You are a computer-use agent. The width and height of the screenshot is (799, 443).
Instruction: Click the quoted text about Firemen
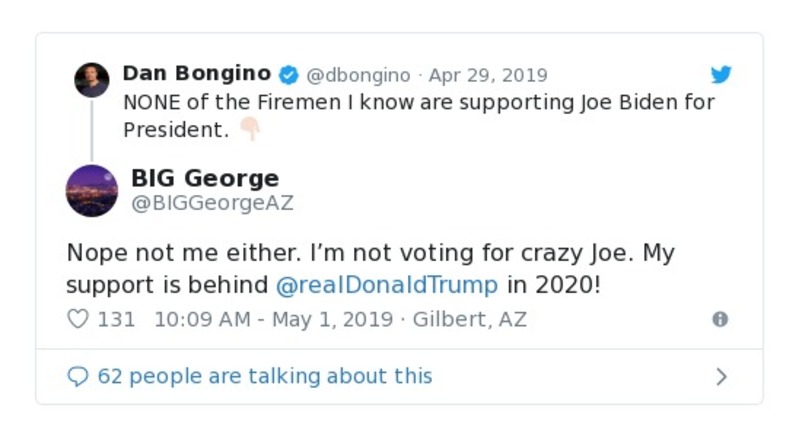click(419, 102)
